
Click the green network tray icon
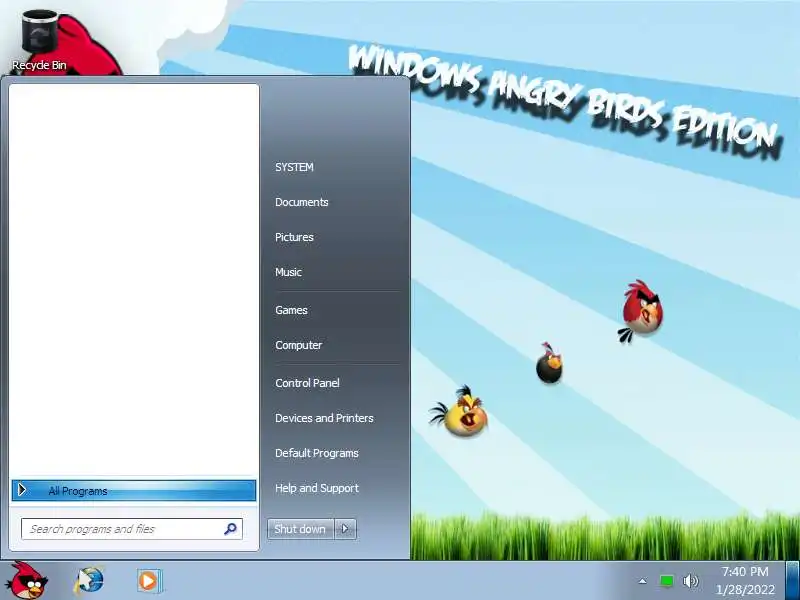click(x=666, y=581)
